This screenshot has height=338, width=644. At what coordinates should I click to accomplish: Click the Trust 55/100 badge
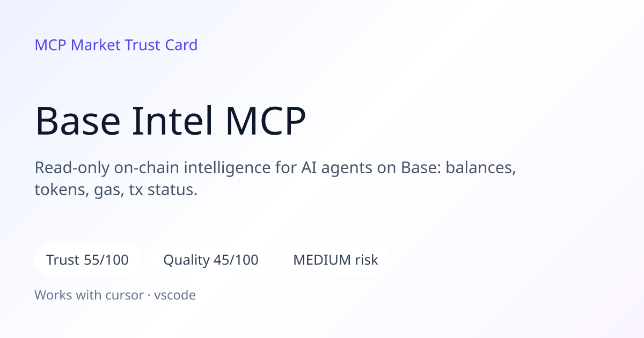[x=87, y=260]
